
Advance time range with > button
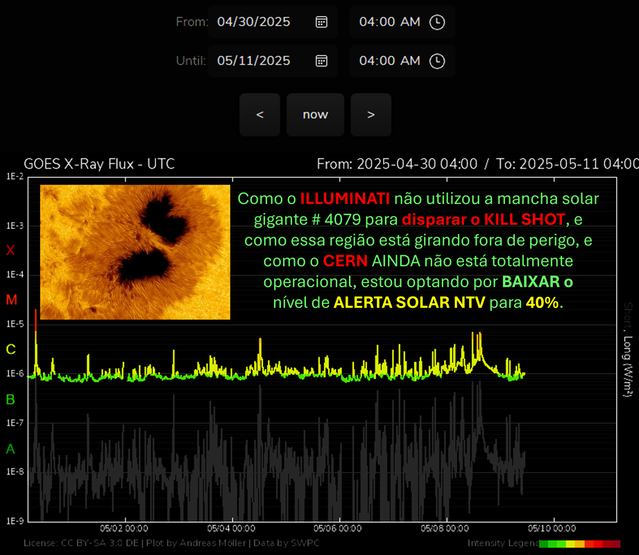(371, 115)
